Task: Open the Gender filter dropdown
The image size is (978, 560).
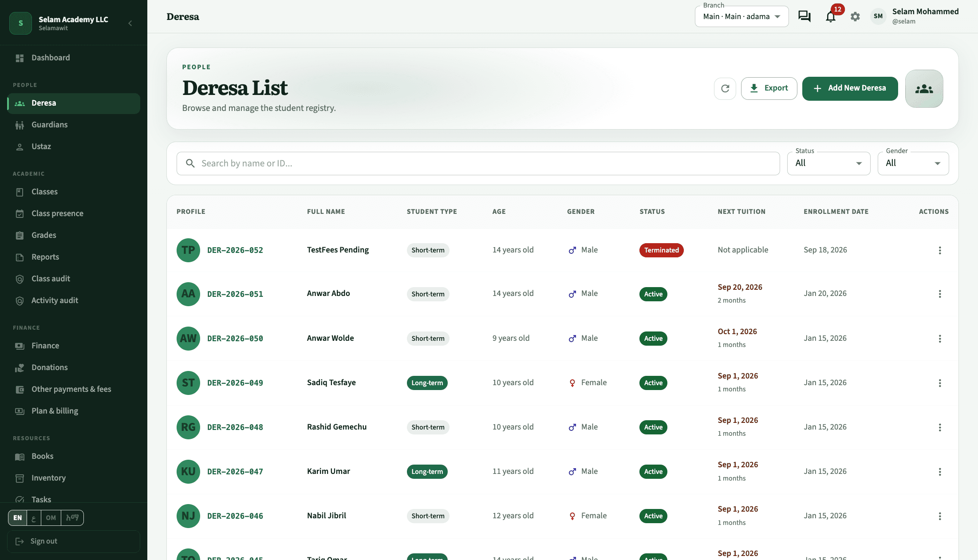Action: click(913, 163)
